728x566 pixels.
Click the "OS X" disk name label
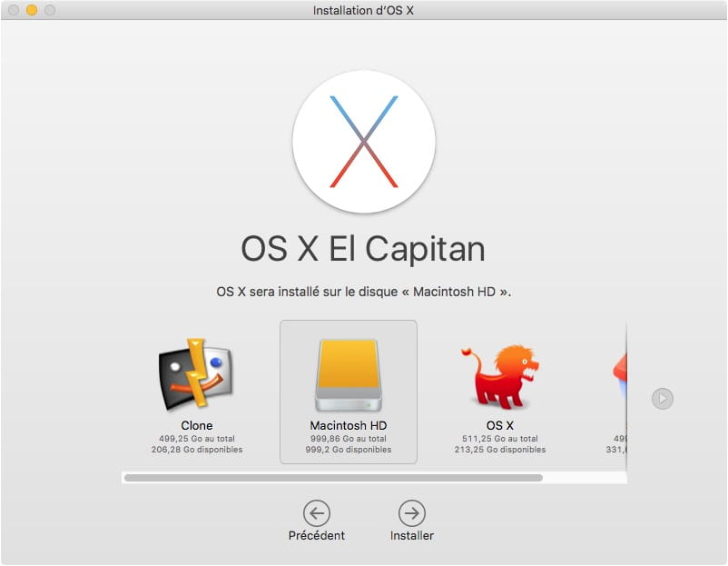tap(499, 425)
